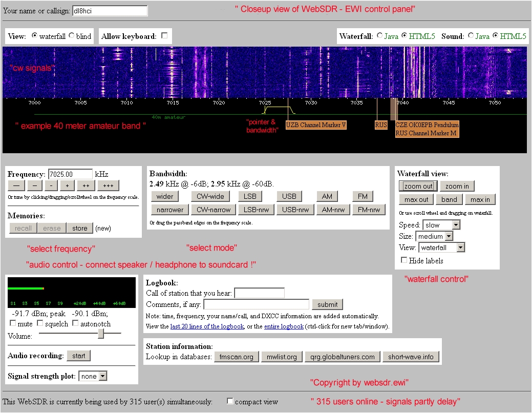Click the UZB Channel Marker V label
Screen dimensions: 532x413
(316, 125)
